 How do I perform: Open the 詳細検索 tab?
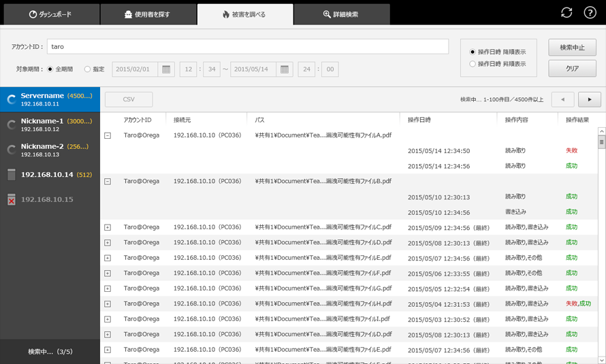pos(341,14)
